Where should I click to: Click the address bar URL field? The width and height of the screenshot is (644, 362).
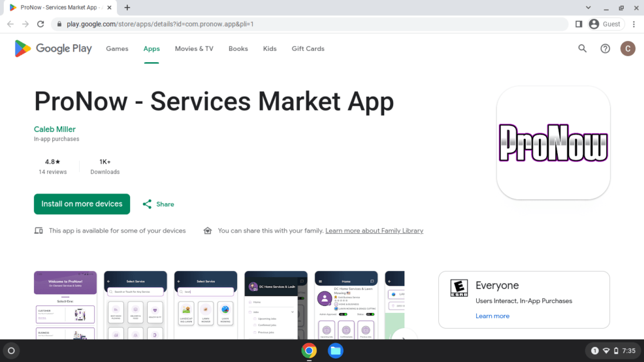(309, 25)
